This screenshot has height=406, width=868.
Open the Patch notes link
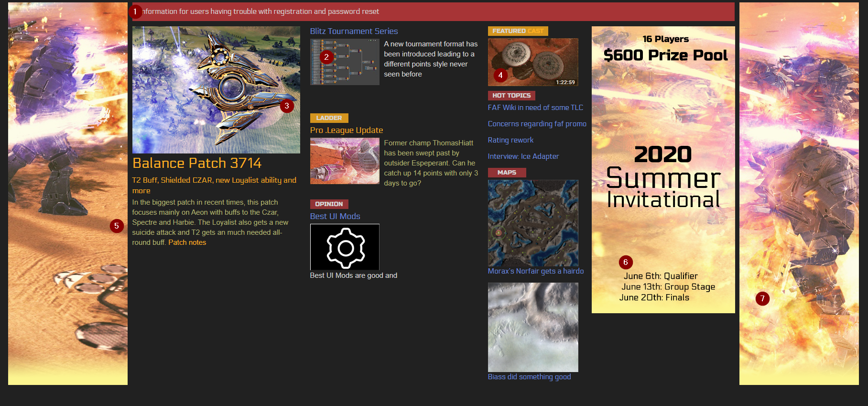click(187, 242)
